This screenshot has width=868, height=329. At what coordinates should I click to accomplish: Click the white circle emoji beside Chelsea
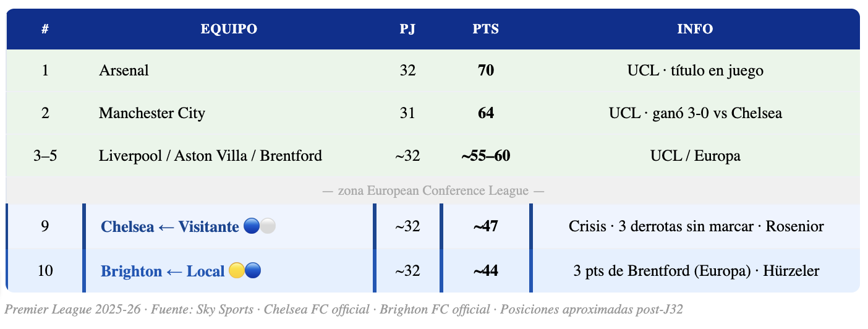coord(268,226)
